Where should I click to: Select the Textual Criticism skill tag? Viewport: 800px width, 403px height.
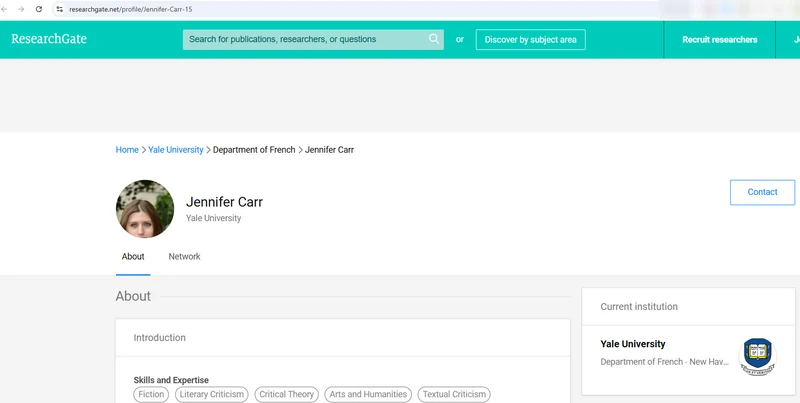coord(454,394)
